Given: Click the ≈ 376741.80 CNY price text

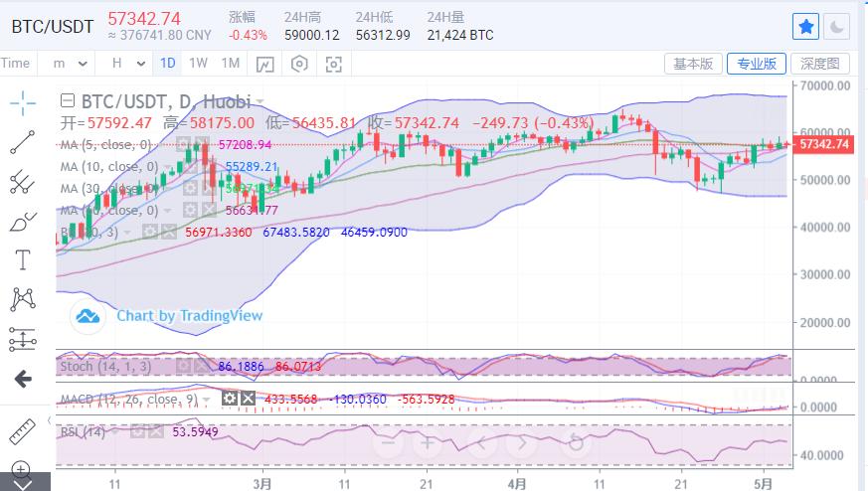Looking at the screenshot, I should tap(159, 36).
